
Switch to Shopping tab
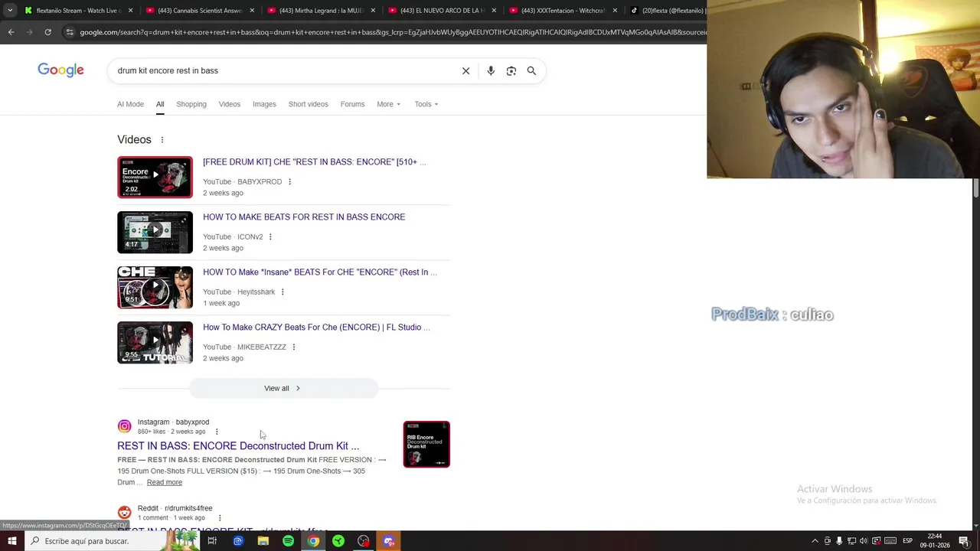191,104
